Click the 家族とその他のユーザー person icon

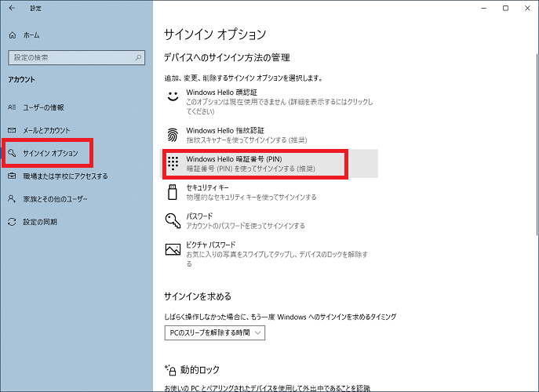point(12,199)
